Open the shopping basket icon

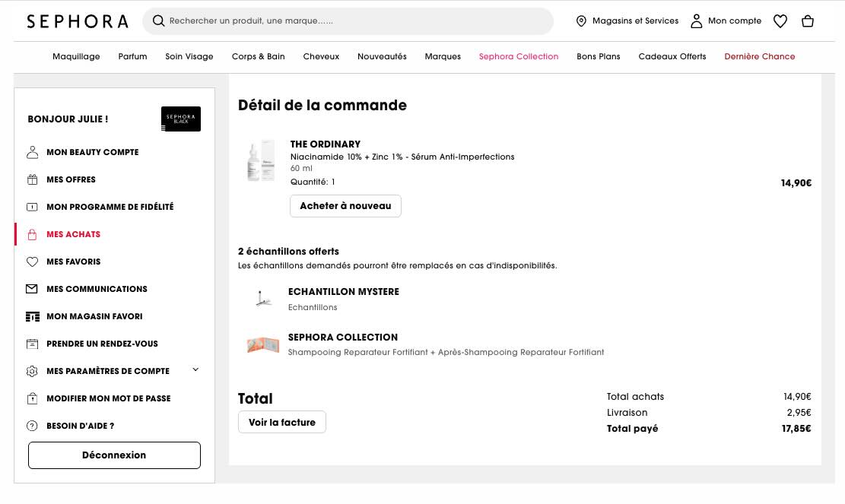coord(807,21)
